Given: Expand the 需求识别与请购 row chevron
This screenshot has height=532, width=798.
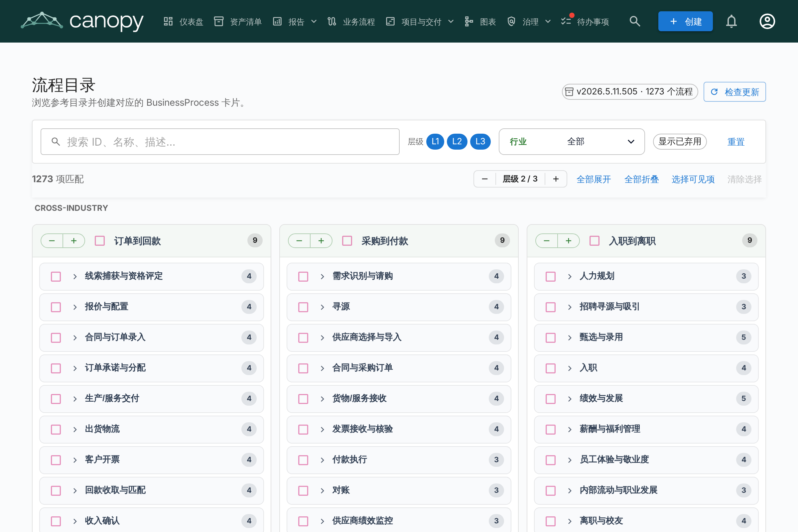Looking at the screenshot, I should (322, 277).
